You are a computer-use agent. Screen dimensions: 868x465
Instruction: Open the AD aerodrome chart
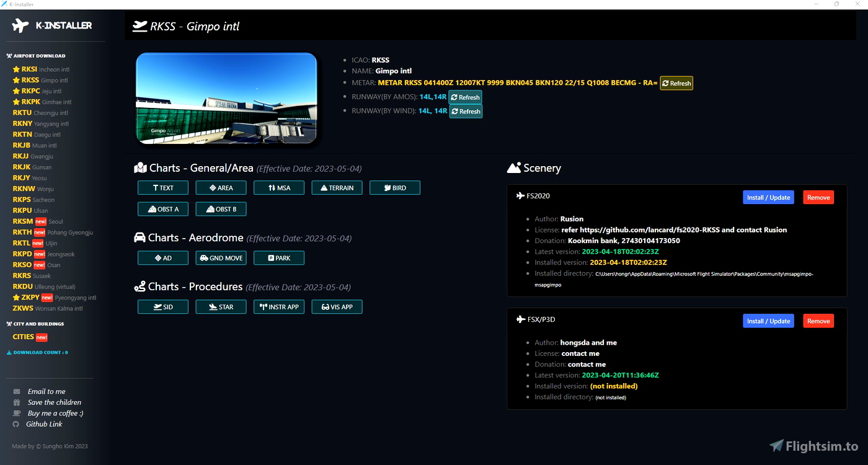click(x=163, y=258)
